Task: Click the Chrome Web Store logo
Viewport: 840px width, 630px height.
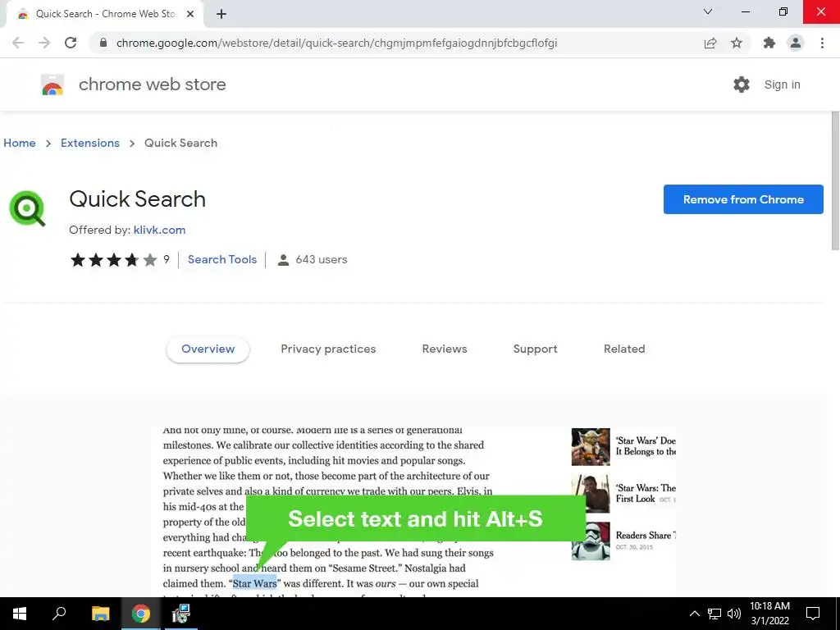Action: point(52,84)
